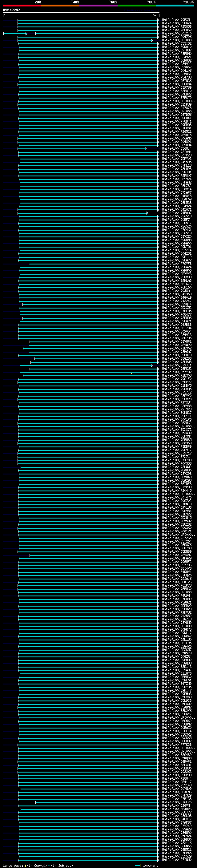Open hit UniRef100_P04796

pos(176,37)
